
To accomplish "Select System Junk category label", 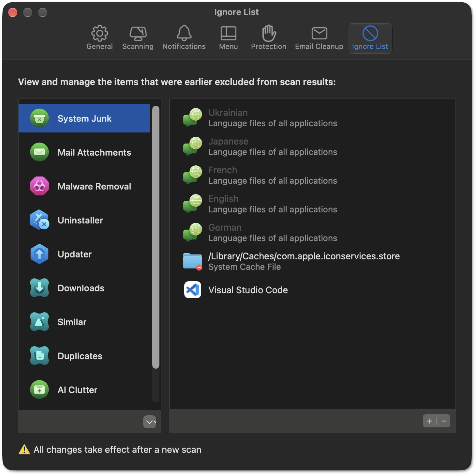I will click(x=84, y=118).
